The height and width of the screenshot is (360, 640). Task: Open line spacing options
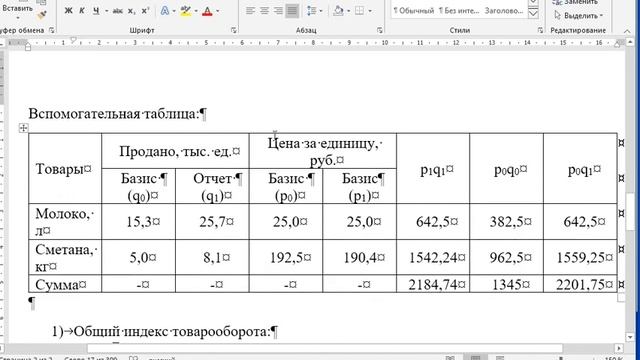click(x=311, y=11)
